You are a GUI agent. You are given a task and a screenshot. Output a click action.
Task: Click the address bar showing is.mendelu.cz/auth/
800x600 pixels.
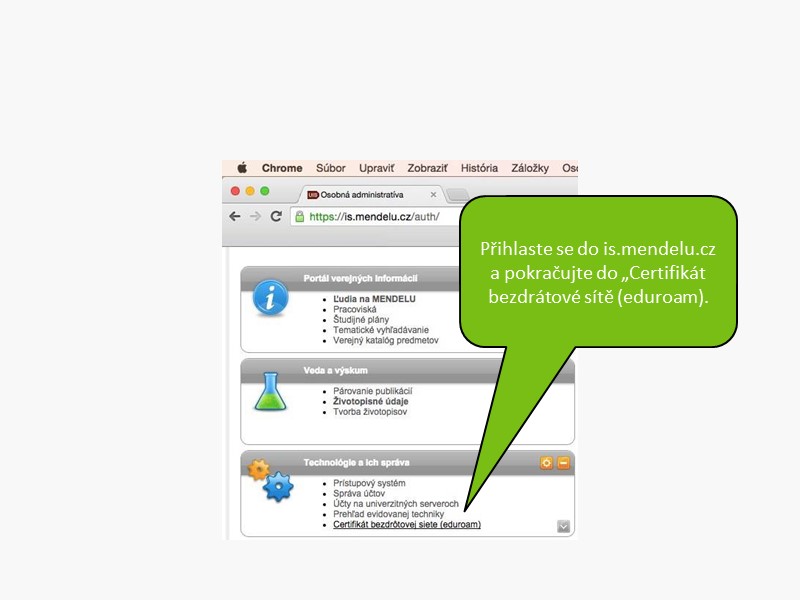(x=380, y=216)
